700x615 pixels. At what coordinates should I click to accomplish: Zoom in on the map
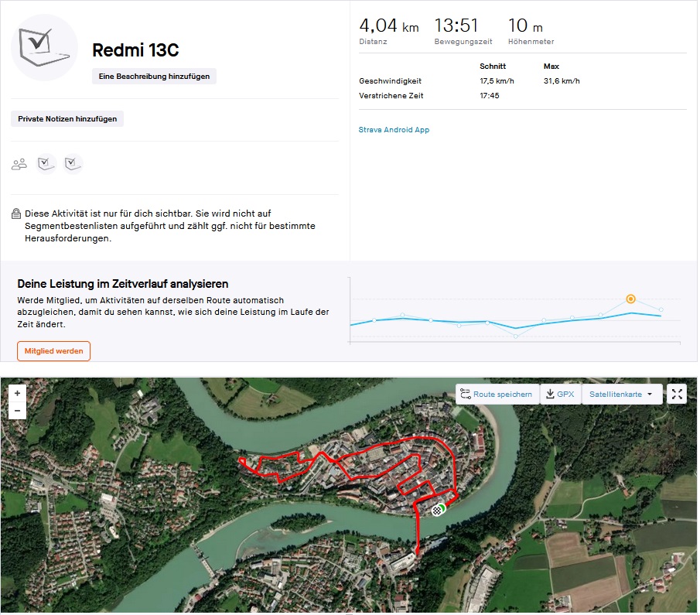tap(18, 394)
